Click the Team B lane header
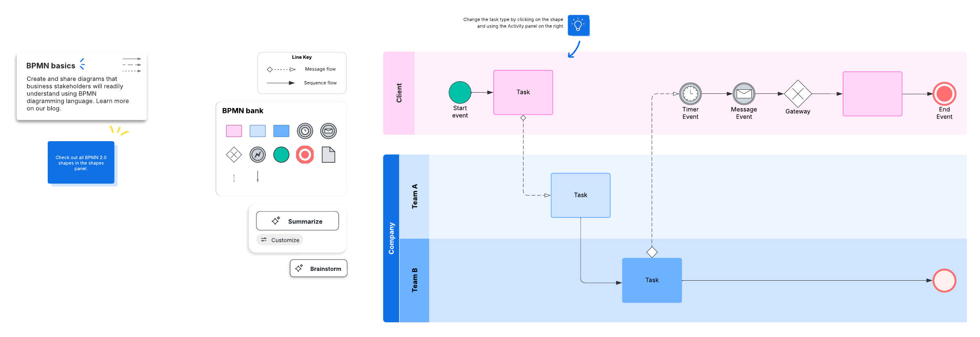Viewport: 980px width, 337px height. coord(414,280)
